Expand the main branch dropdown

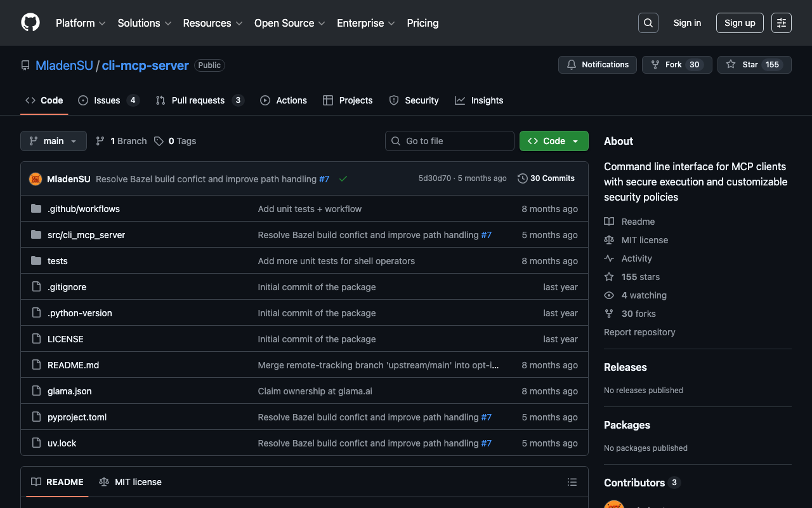[x=53, y=141]
